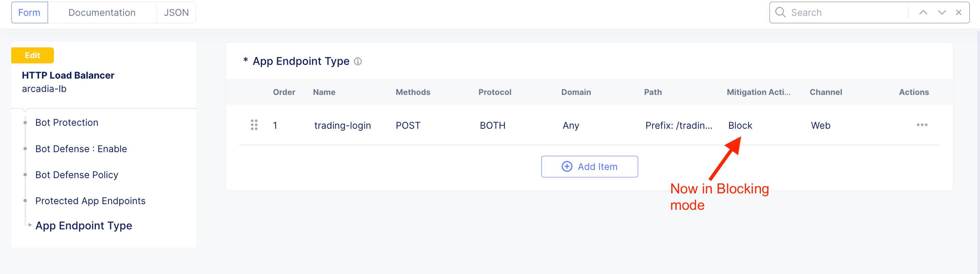Grab the trading-login row drag handle
The height and width of the screenshot is (274, 980).
pyautogui.click(x=254, y=125)
